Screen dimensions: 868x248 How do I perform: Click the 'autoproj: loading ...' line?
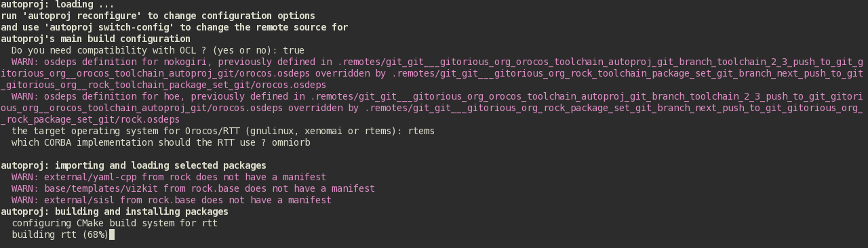58,5
